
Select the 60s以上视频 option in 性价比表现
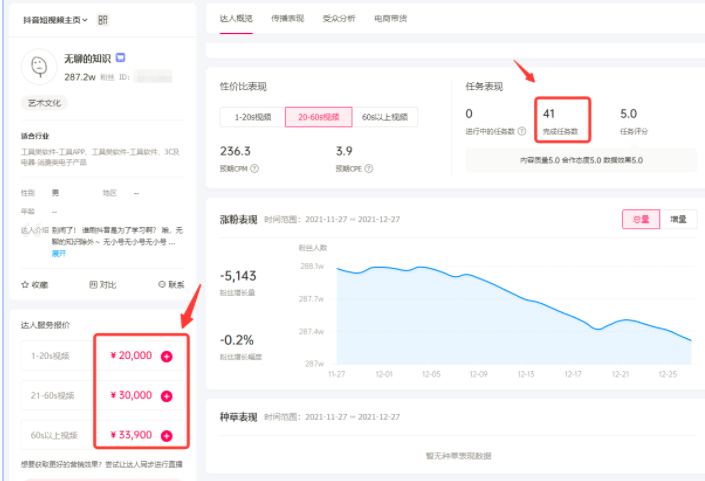click(x=385, y=117)
